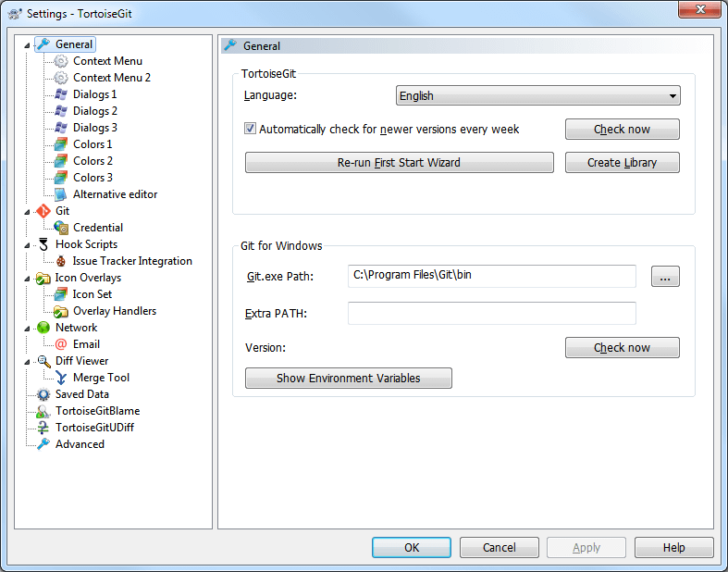Click the hook icon for Hook Scripts
728x572 pixels.
point(43,244)
